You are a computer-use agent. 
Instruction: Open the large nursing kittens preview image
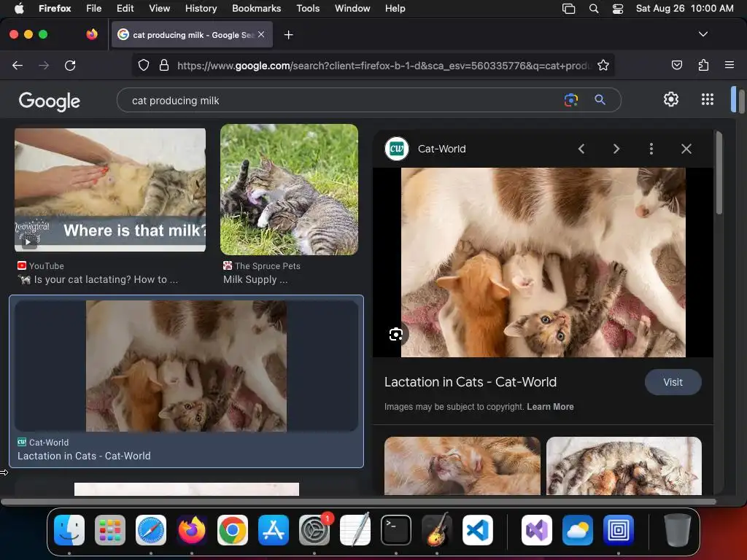coord(543,262)
